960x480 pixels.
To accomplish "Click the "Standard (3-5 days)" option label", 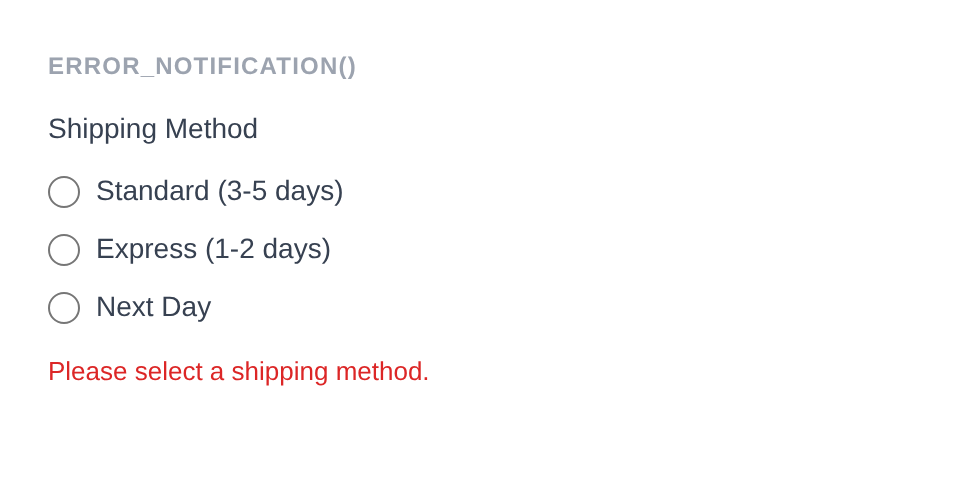I will coord(219,191).
